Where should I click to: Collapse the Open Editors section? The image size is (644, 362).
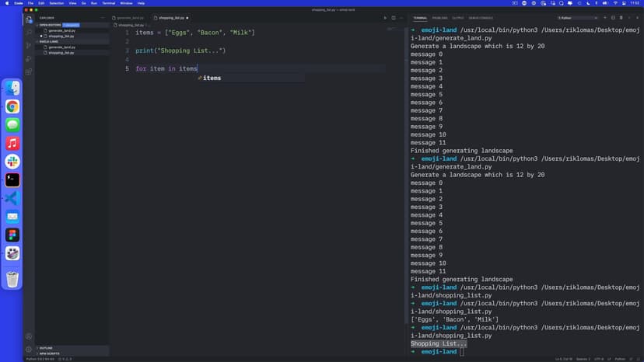tap(51, 25)
